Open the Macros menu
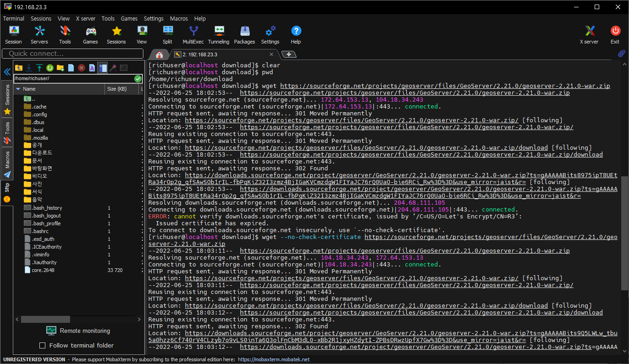Image resolution: width=629 pixels, height=364 pixels. [x=179, y=19]
